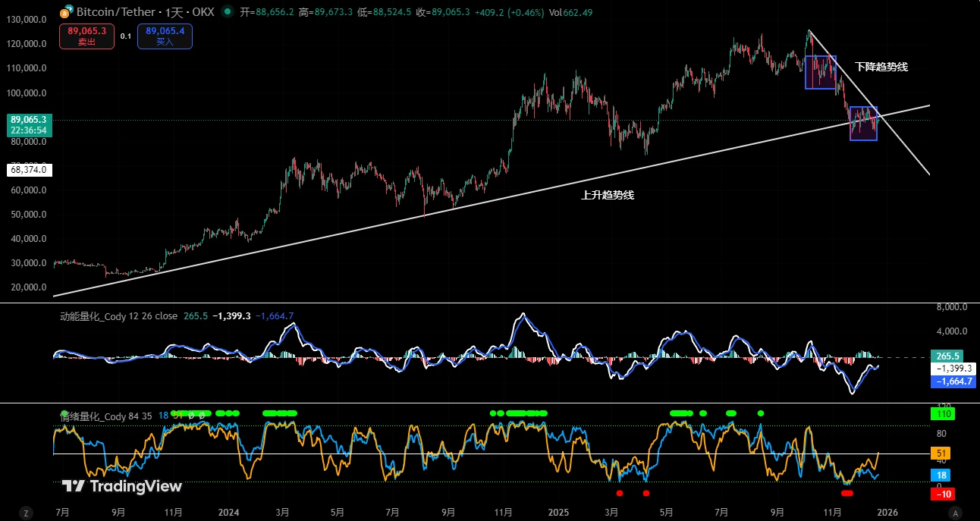
Task: Click the blue 买入 buy button
Action: pos(165,36)
